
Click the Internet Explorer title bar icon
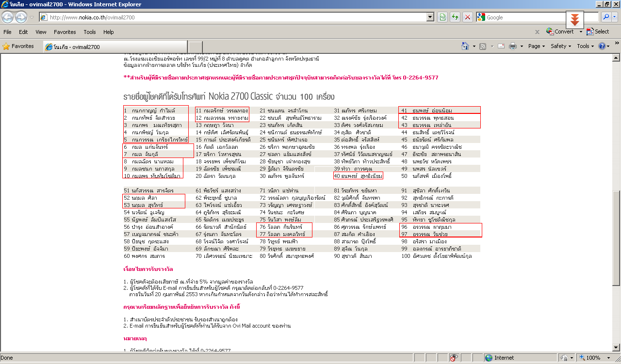[x=5, y=4]
